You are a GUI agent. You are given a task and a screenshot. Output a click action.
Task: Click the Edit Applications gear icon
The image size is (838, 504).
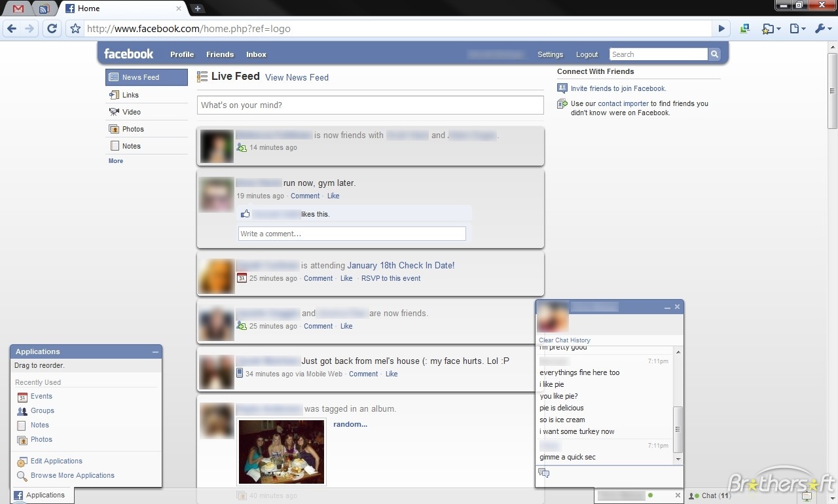(22, 461)
